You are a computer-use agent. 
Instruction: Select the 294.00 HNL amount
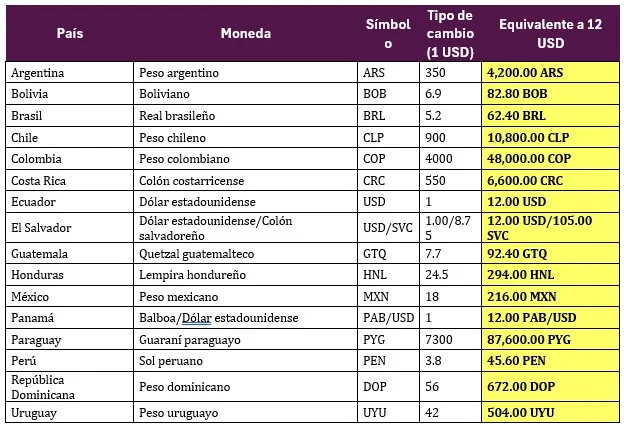(522, 275)
